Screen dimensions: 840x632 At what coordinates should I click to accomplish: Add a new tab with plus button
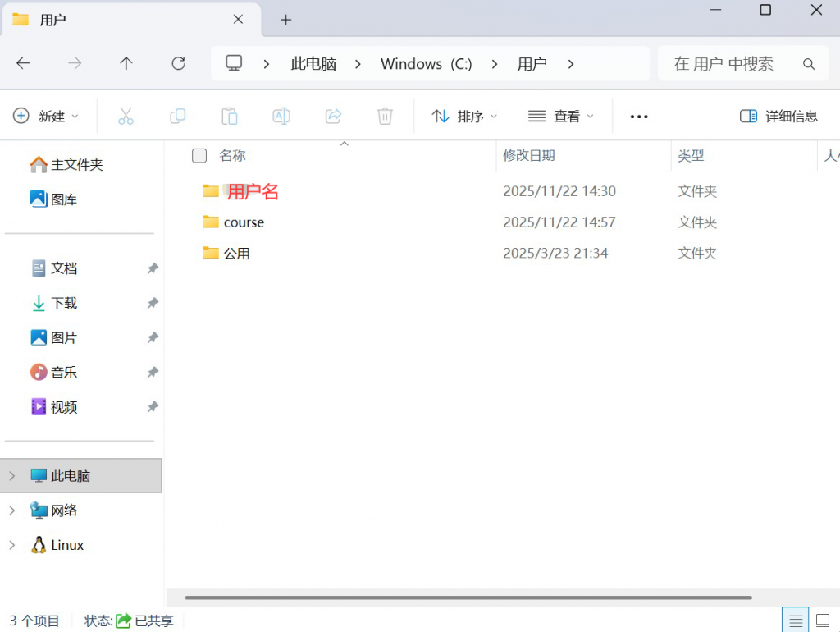click(285, 20)
